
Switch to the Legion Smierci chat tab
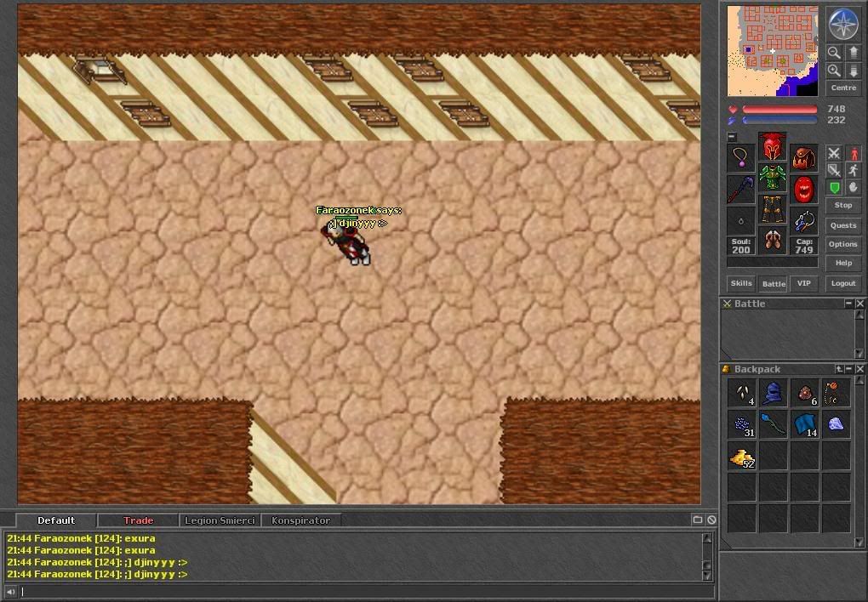[220, 520]
